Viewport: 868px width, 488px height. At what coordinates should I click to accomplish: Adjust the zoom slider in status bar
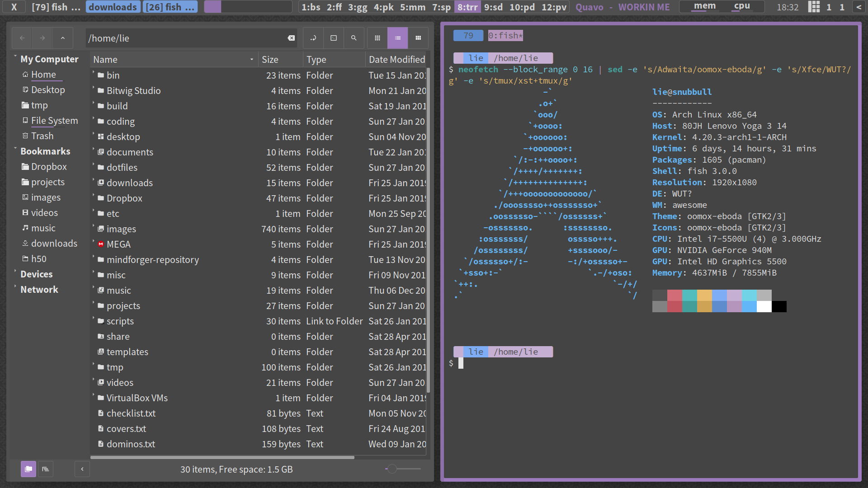(402, 469)
